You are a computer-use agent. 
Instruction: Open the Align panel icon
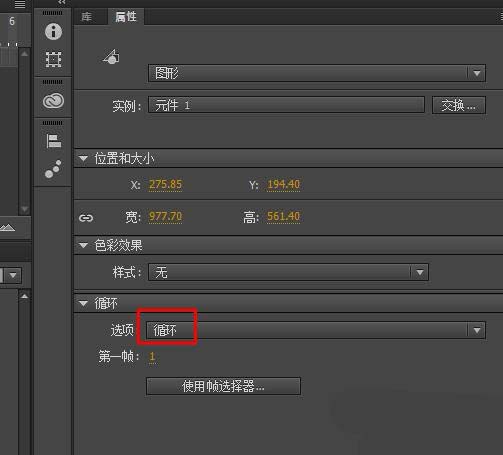click(53, 141)
